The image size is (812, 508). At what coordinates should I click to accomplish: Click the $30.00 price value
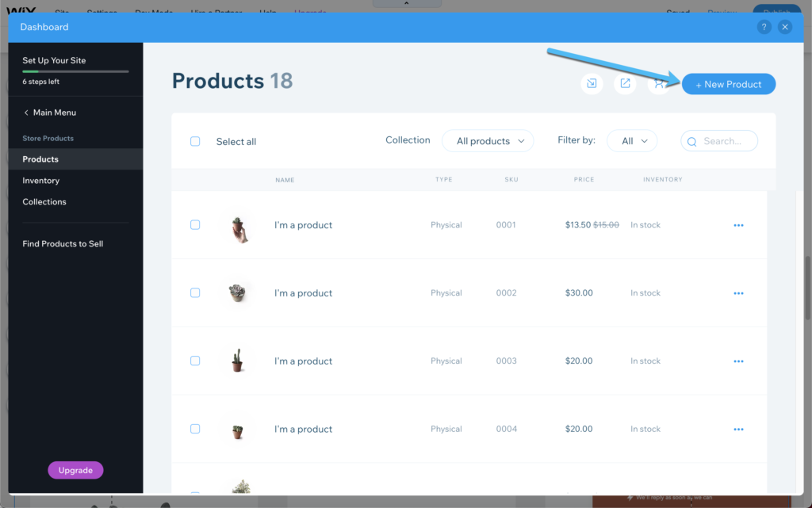coord(579,292)
